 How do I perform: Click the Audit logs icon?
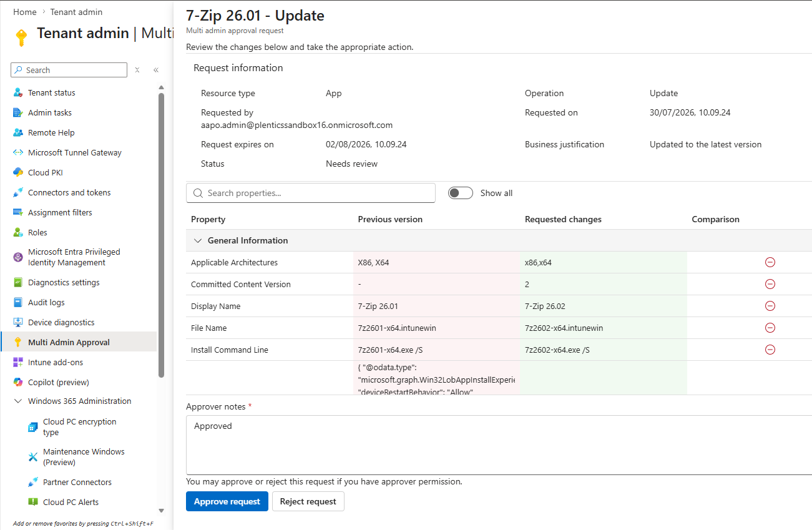(x=18, y=302)
